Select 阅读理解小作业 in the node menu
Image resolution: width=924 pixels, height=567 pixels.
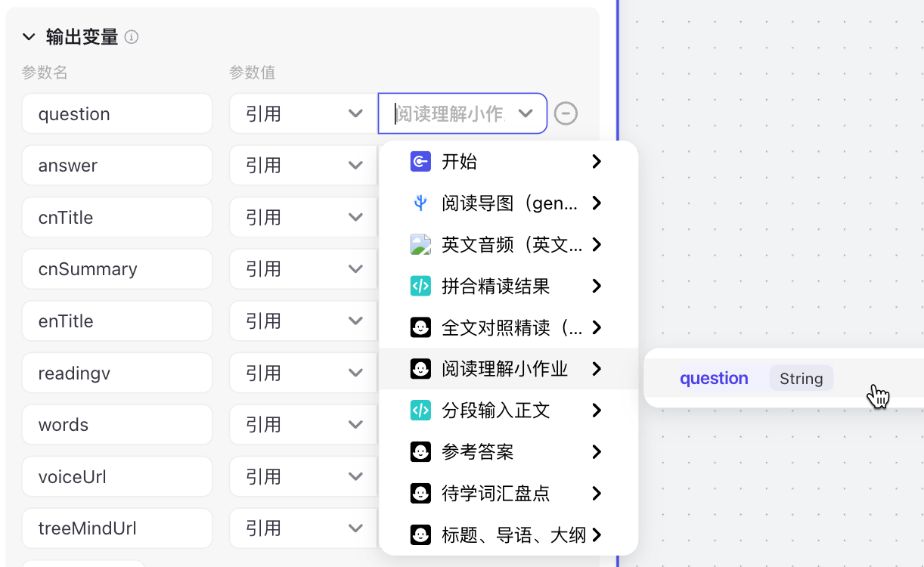tap(508, 369)
